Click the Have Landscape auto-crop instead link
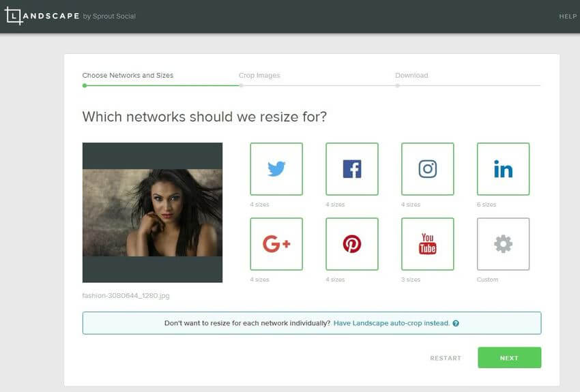 [392, 323]
